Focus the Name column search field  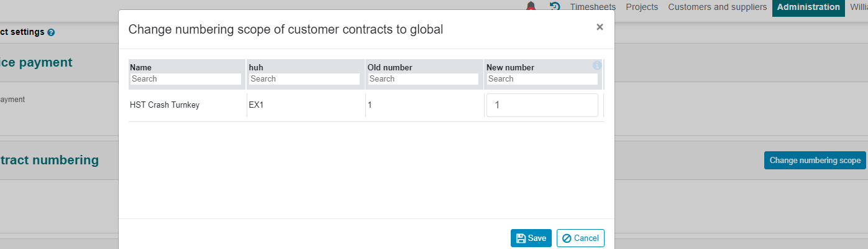click(186, 79)
